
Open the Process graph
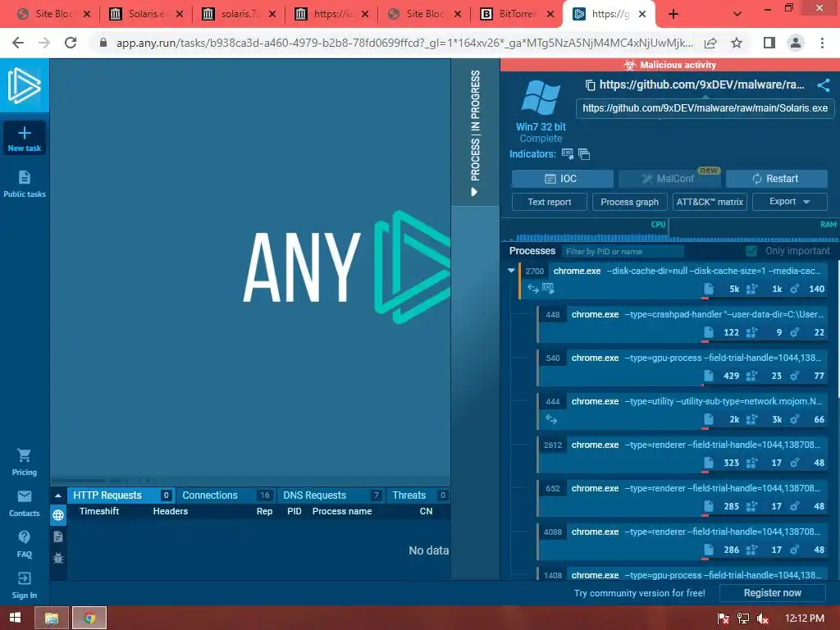[629, 202]
